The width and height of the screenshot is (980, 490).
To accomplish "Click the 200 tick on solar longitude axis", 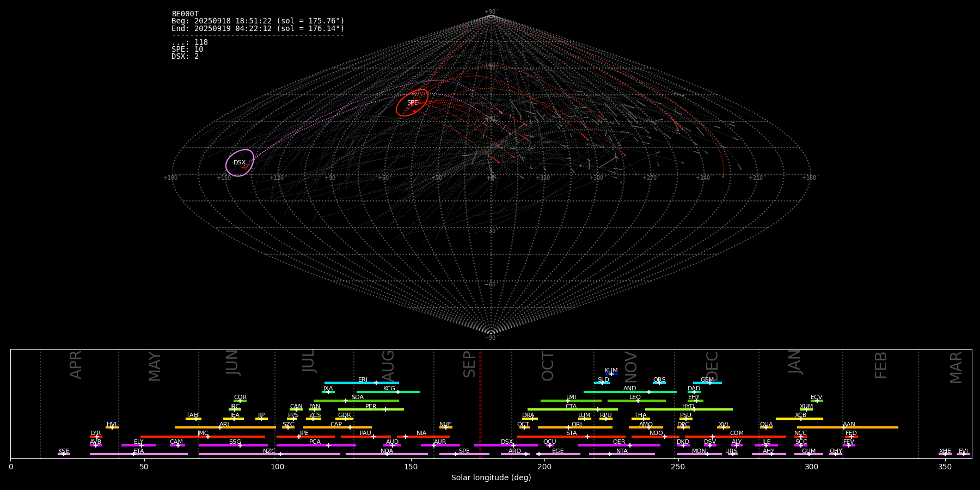I will coord(544,467).
